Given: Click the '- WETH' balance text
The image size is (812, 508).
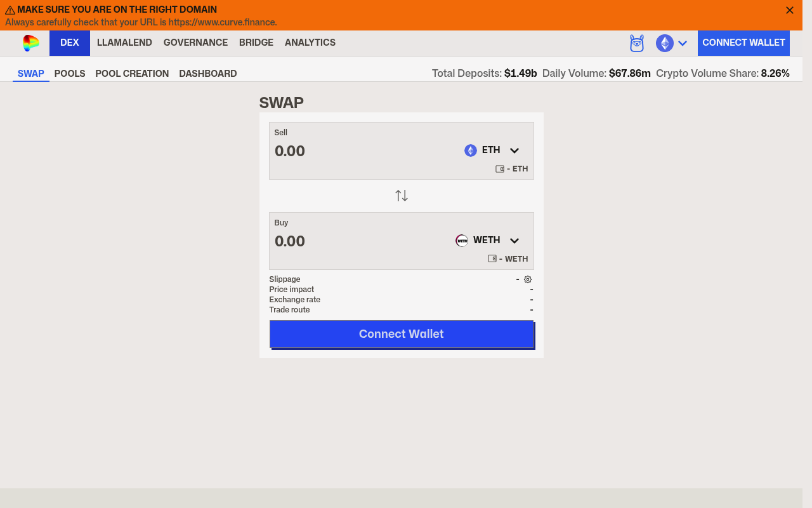Looking at the screenshot, I should pyautogui.click(x=514, y=259).
